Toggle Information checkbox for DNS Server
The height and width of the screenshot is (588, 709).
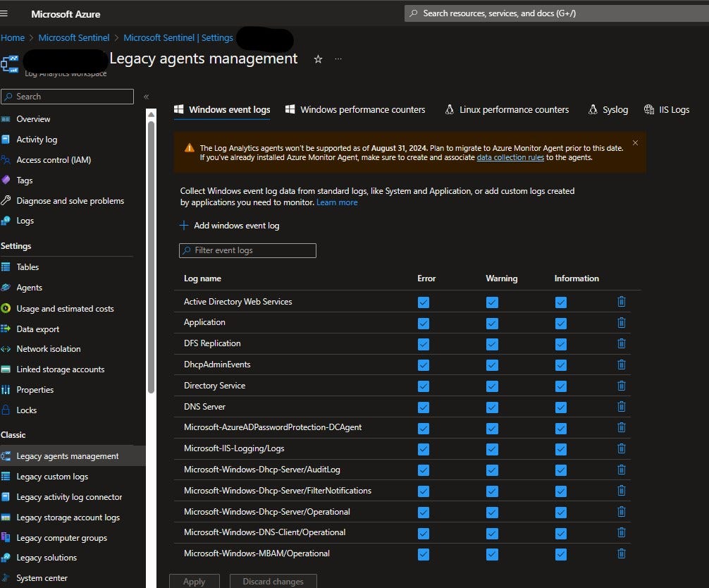point(561,407)
